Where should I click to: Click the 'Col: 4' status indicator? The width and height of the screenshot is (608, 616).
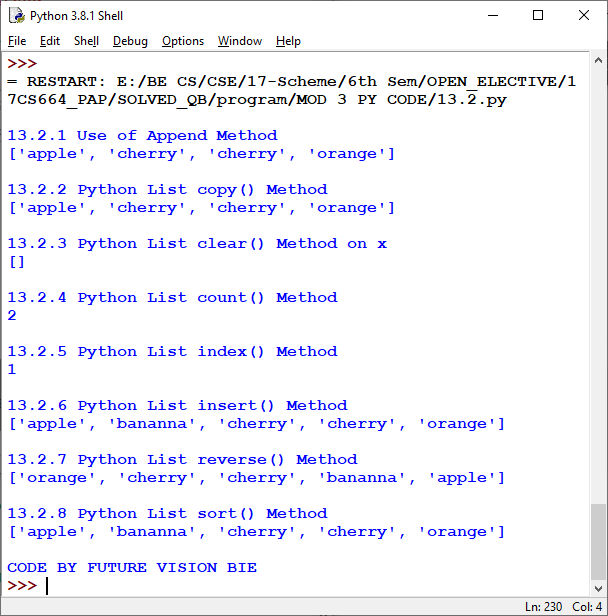click(x=587, y=607)
